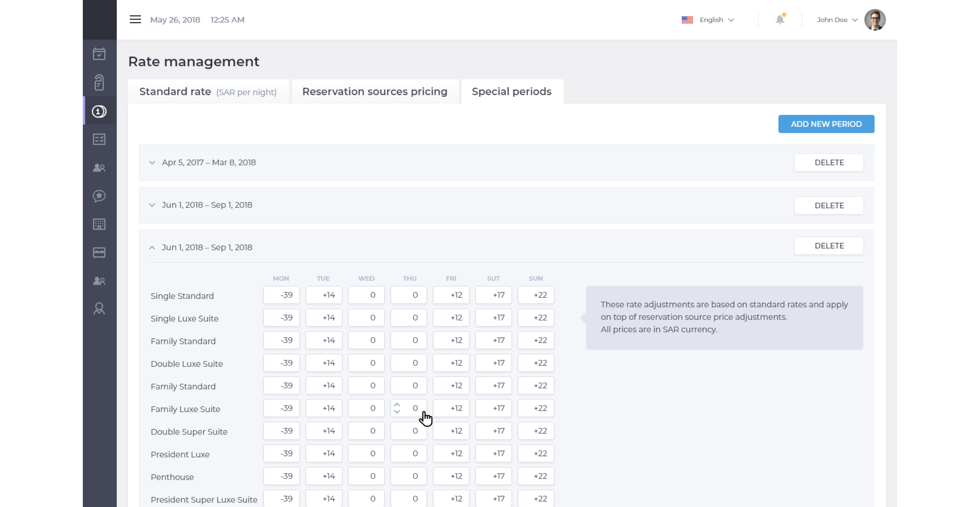Click the MON column header
Image resolution: width=980 pixels, height=507 pixels.
tap(281, 278)
